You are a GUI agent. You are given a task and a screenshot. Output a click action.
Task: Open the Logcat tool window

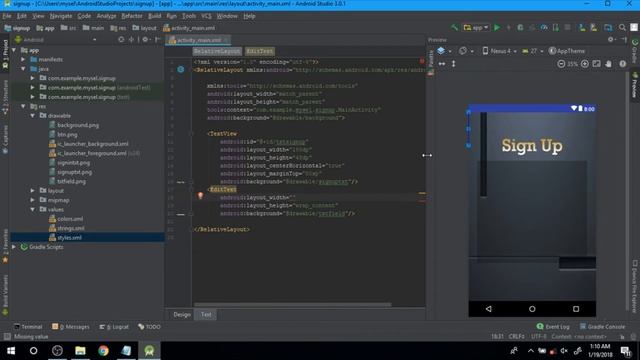click(114, 327)
